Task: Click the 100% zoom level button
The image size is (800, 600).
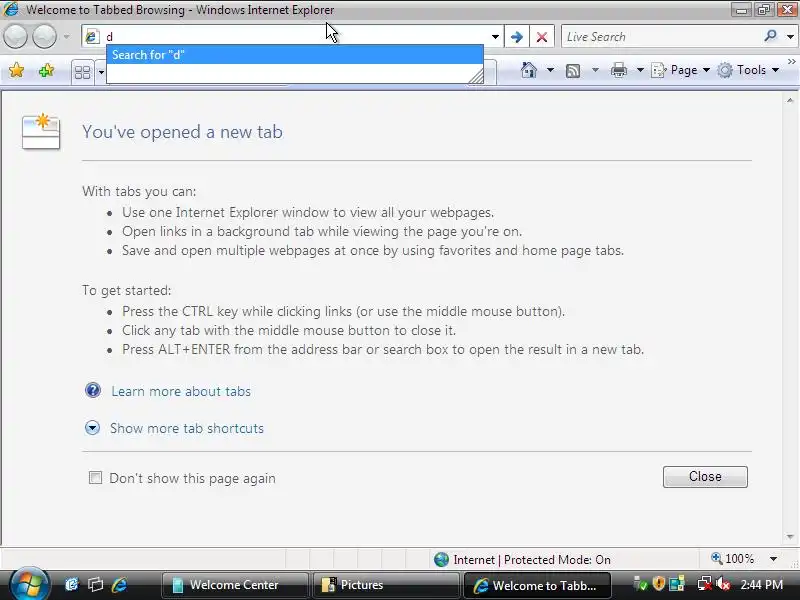Action: click(732, 559)
